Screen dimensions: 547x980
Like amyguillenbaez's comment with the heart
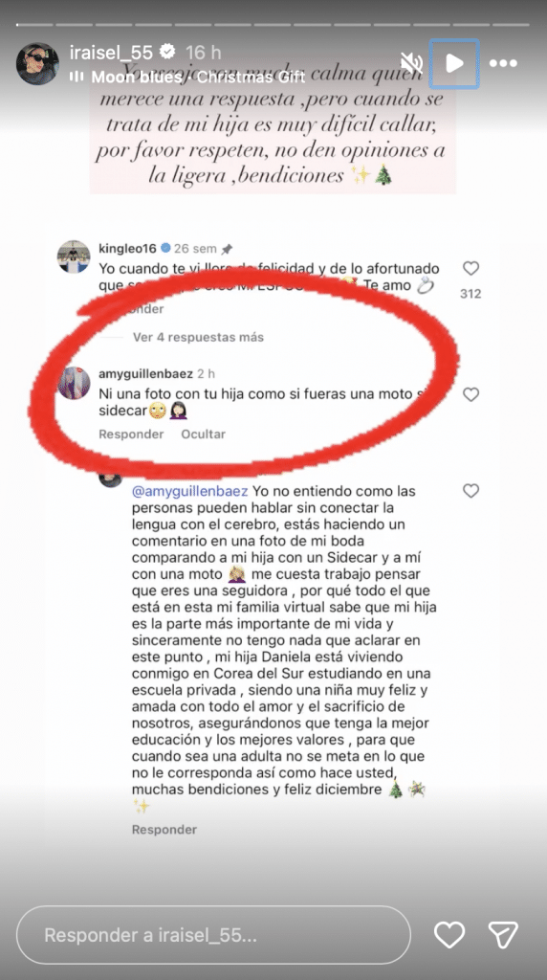pyautogui.click(x=470, y=394)
